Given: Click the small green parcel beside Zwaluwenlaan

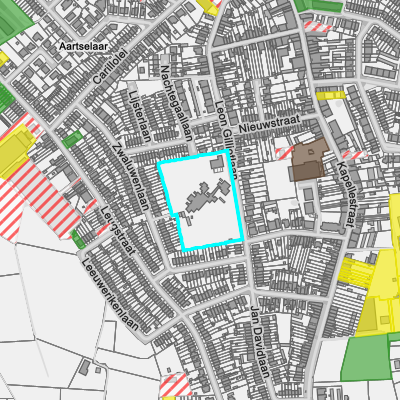Looking at the screenshot, I should pos(72,139).
